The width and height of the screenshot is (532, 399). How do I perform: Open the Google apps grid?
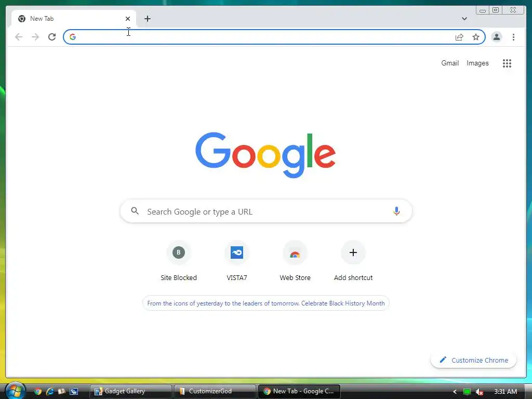507,63
